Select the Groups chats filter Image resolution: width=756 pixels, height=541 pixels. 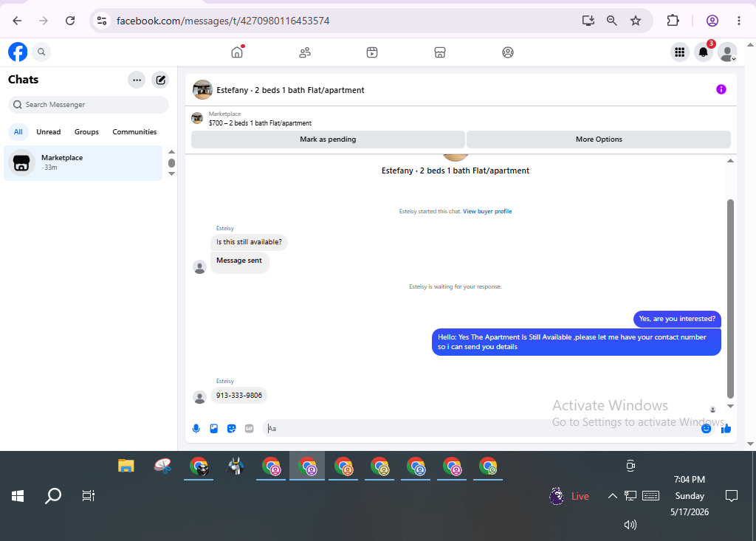click(87, 131)
